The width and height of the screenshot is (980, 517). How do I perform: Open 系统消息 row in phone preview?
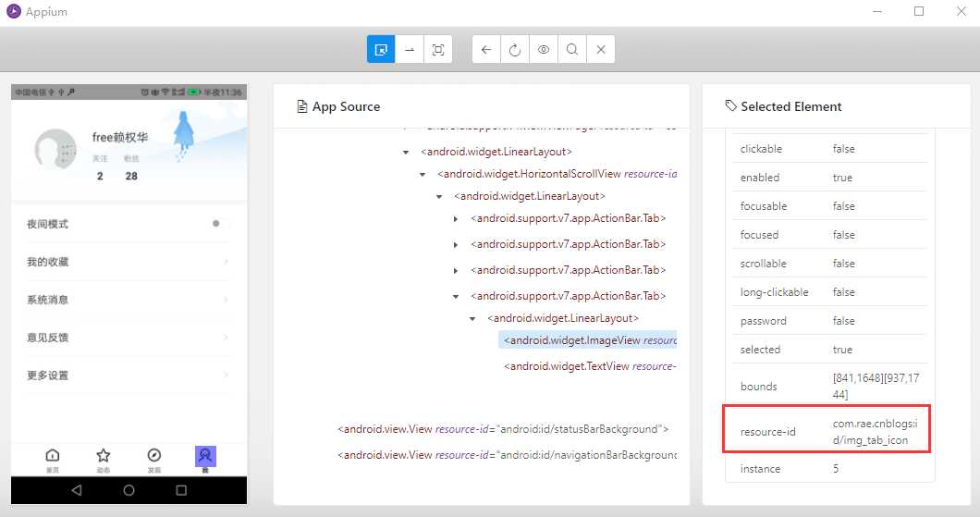129,300
